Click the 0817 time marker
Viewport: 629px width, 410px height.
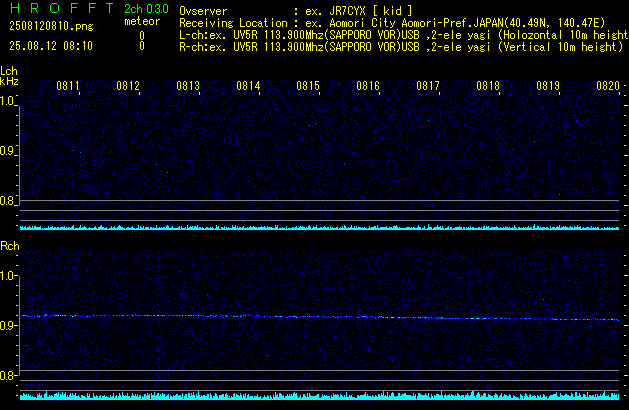pos(428,86)
